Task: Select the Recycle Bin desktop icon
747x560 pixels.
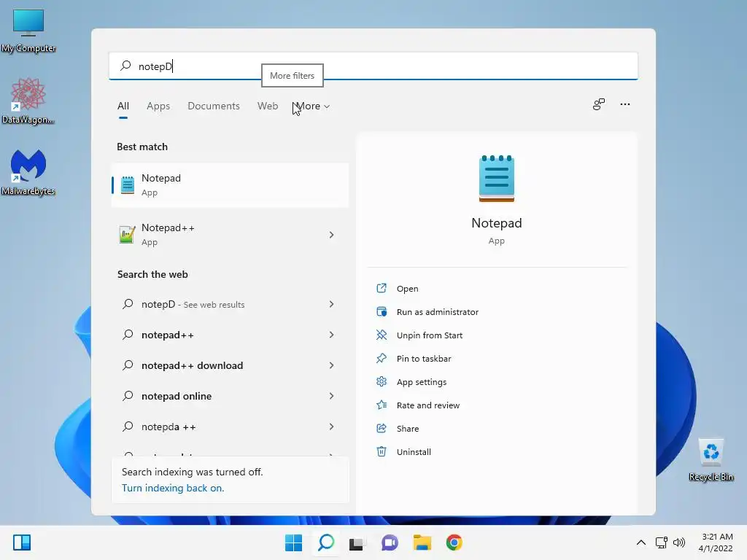Action: click(711, 460)
